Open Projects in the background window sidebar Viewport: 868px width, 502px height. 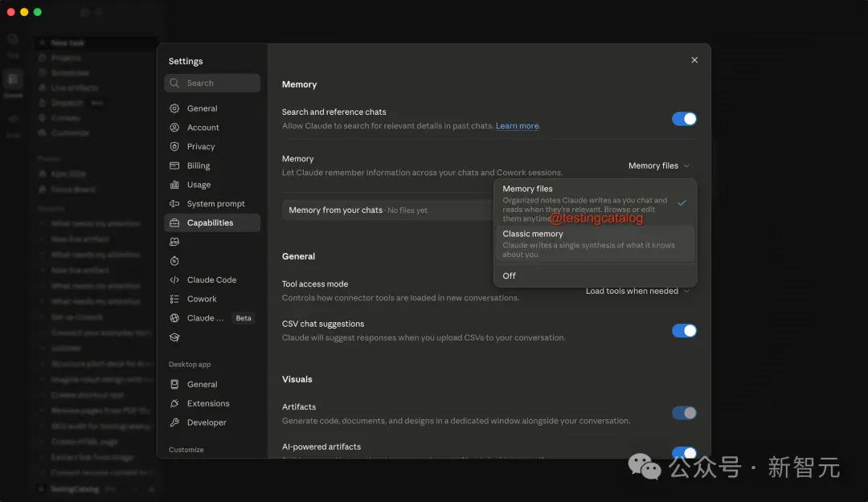pyautogui.click(x=66, y=58)
